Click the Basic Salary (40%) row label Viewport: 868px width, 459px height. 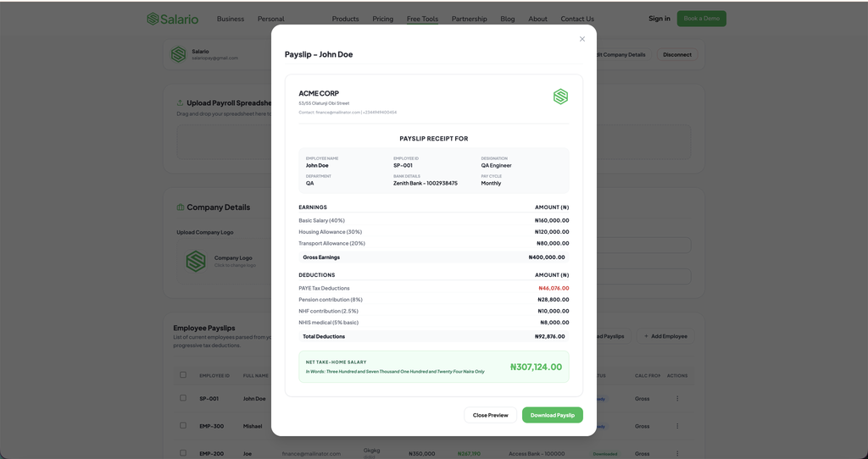(x=321, y=220)
